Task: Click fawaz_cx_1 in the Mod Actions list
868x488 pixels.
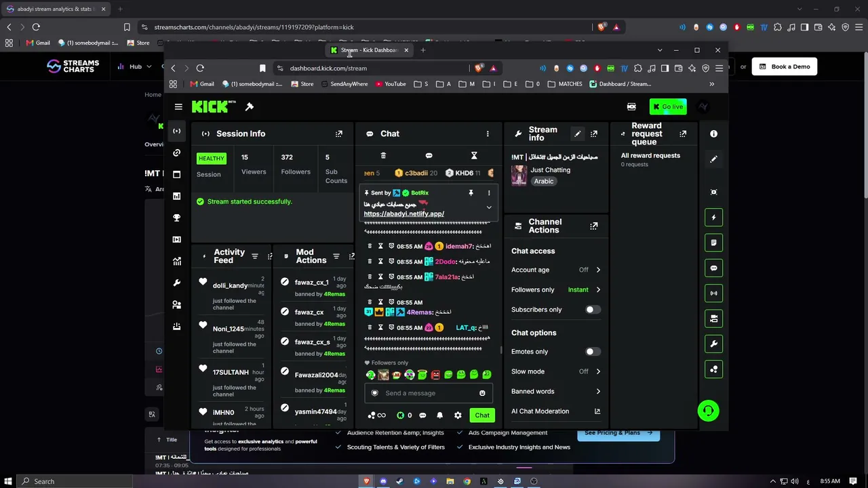Action: (312, 283)
